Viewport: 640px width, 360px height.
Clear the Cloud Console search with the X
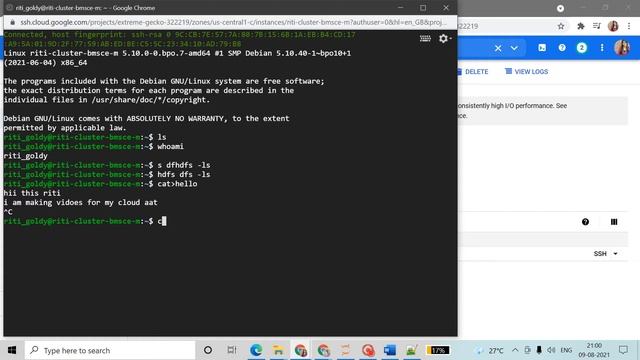click(498, 48)
